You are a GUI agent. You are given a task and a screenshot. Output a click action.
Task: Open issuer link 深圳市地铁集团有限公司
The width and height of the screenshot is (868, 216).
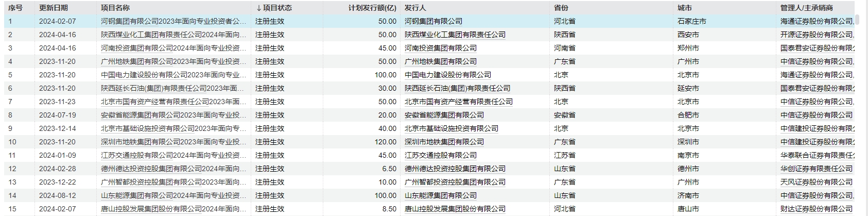pyautogui.click(x=444, y=142)
